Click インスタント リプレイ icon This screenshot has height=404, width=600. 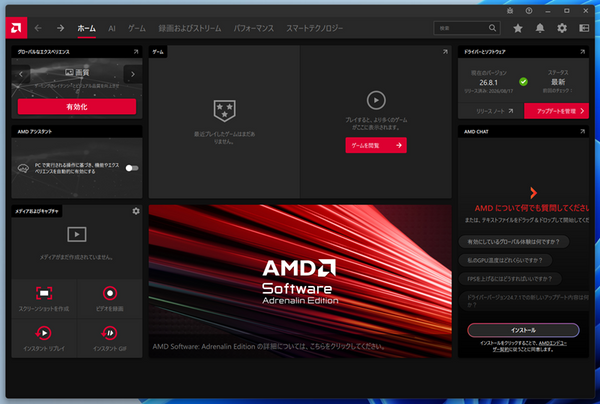(44, 333)
